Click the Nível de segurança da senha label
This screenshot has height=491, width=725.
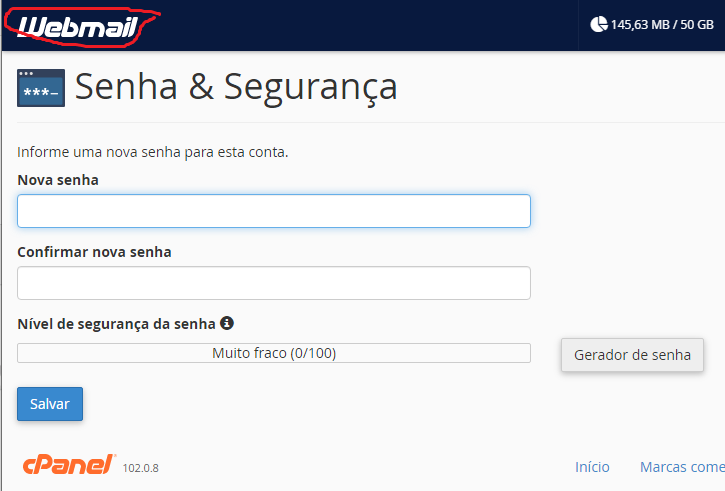point(117,324)
